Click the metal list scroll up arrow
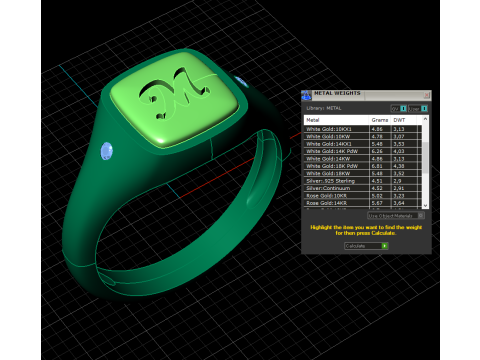Image resolution: width=480 pixels, height=360 pixels. [x=425, y=119]
